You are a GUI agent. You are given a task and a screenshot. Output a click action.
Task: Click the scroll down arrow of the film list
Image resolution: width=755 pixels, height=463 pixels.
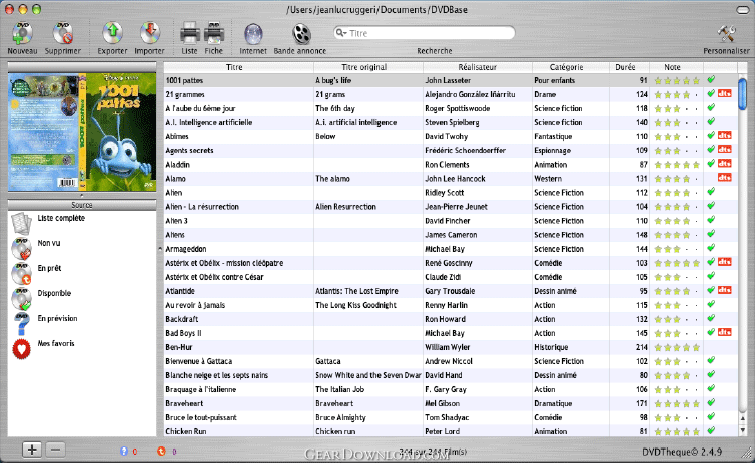click(742, 430)
